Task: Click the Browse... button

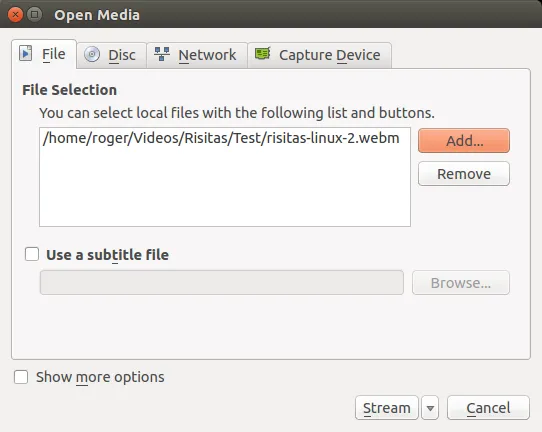Action: pyautogui.click(x=461, y=283)
